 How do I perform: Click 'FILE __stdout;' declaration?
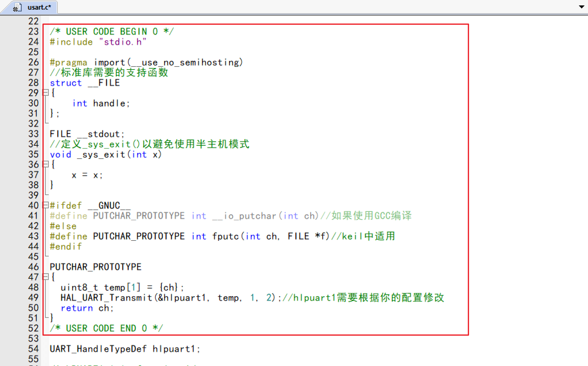87,134
